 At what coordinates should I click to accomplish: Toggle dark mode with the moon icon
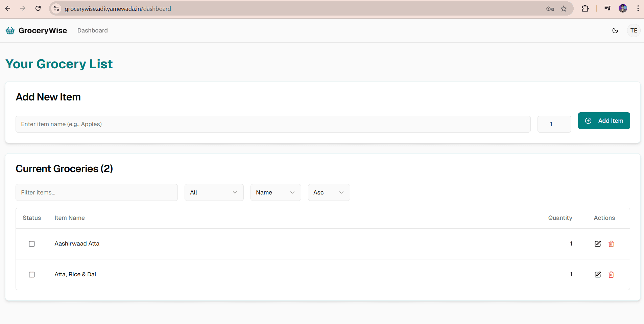(x=615, y=30)
